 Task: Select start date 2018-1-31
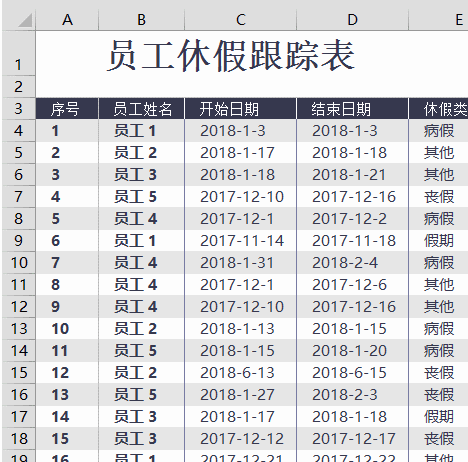coord(240,263)
